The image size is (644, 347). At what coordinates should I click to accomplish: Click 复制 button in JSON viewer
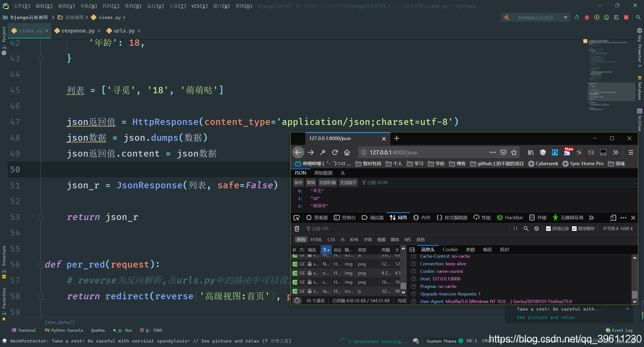pyautogui.click(x=311, y=183)
